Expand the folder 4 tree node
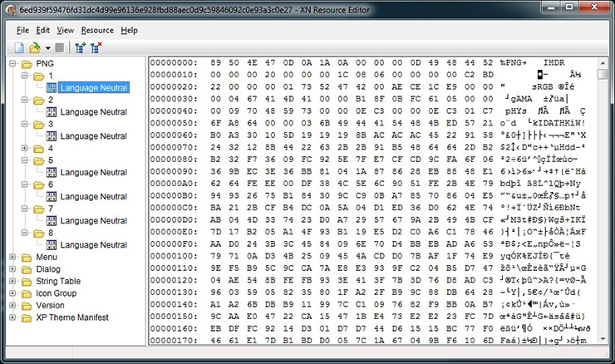The height and width of the screenshot is (364, 615). tap(25, 149)
